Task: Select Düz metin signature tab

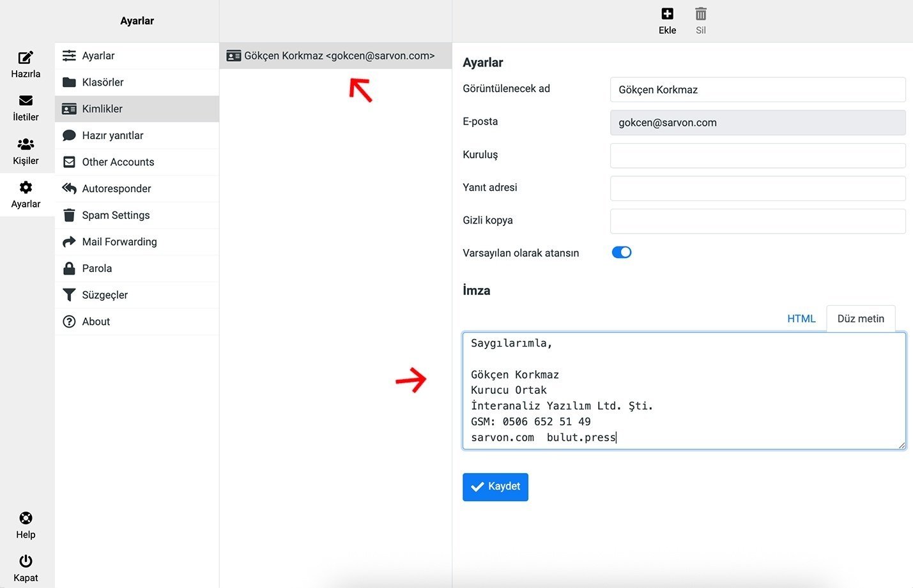Action: tap(861, 319)
